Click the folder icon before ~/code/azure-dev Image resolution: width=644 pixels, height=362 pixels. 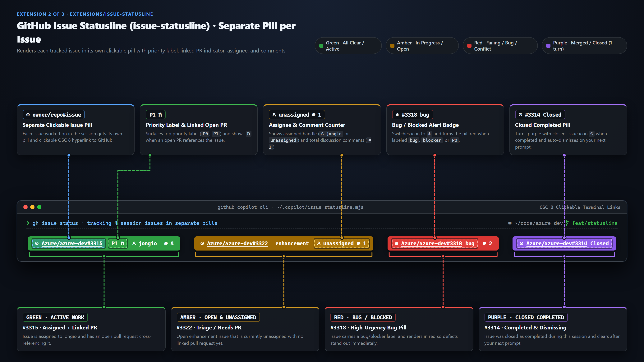[x=510, y=223]
